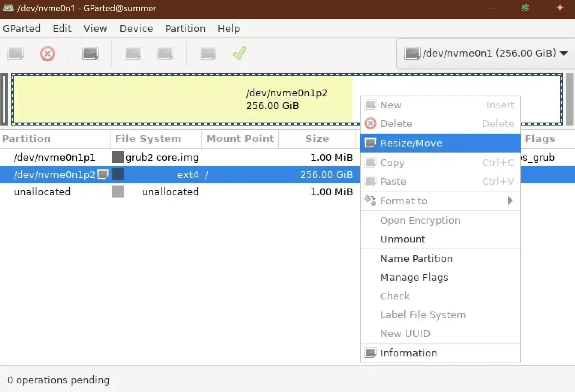Click the green clover icon in title bar
The image size is (575, 392).
525,7
